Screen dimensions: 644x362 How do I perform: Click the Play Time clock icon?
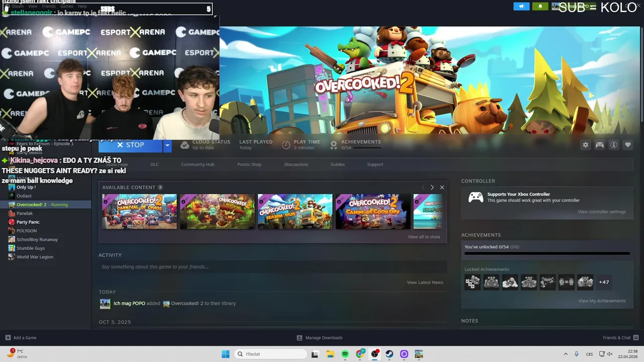(x=286, y=145)
